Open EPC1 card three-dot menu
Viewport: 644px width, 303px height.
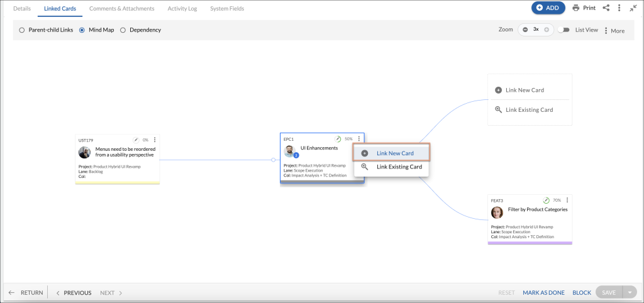click(x=359, y=139)
